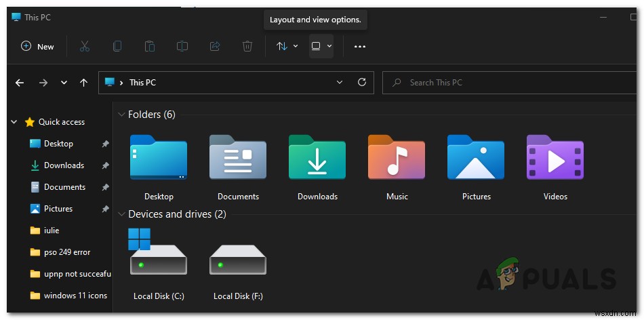This screenshot has width=644, height=320.
Task: Click the New button in toolbar
Action: 37,46
